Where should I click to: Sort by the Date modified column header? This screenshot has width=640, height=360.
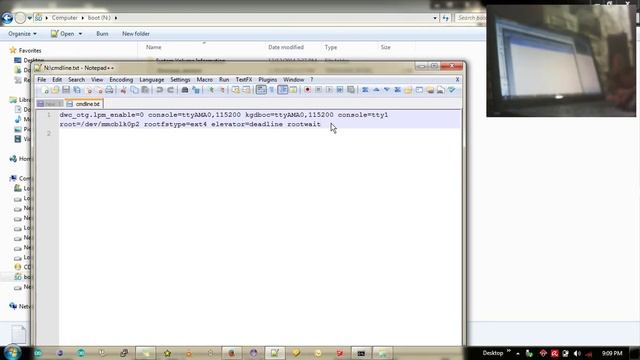point(286,47)
